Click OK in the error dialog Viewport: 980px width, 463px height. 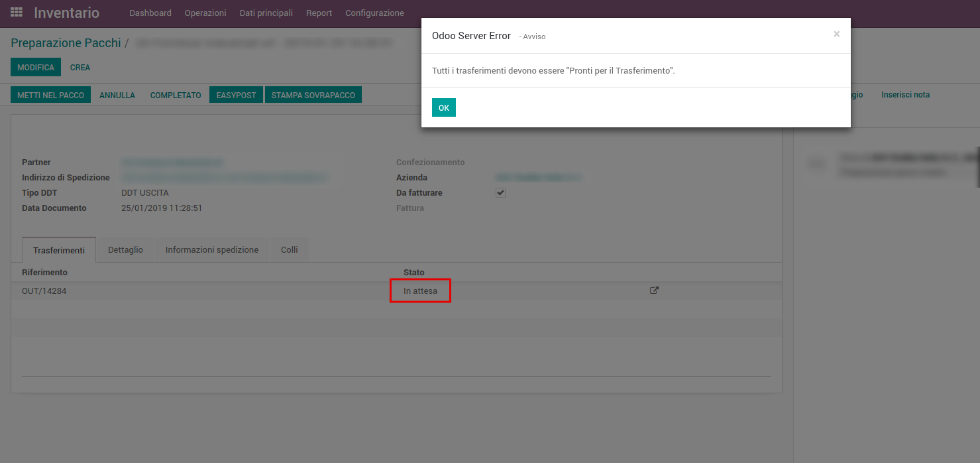click(444, 107)
